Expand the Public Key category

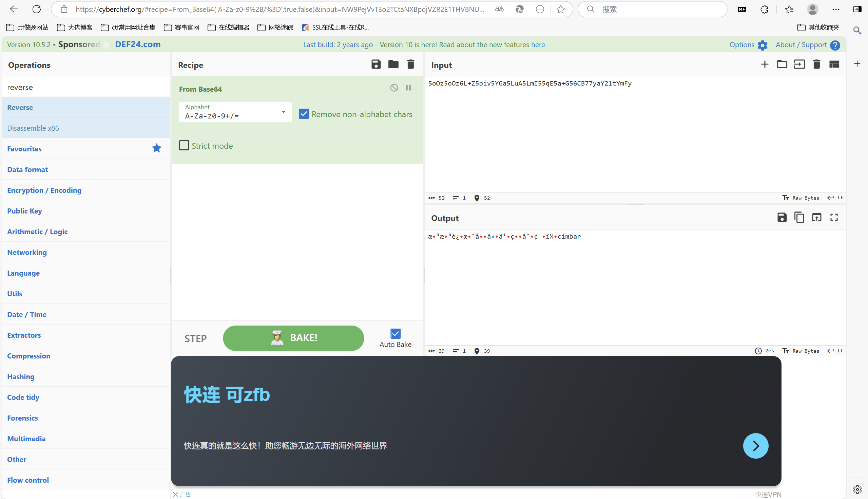pos(86,211)
